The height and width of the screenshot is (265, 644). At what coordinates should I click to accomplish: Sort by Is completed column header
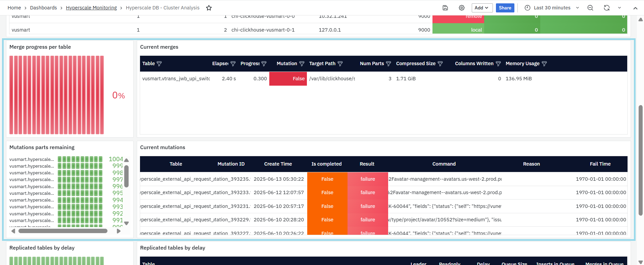326,164
